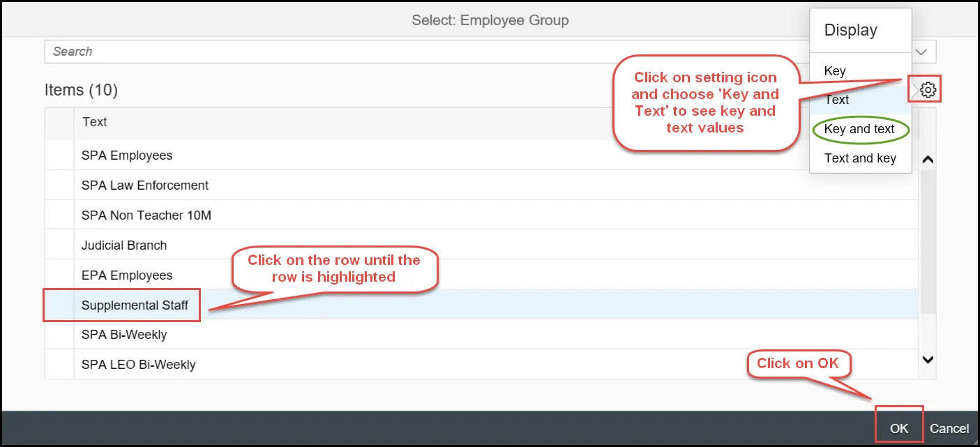Click the OK button

[899, 428]
